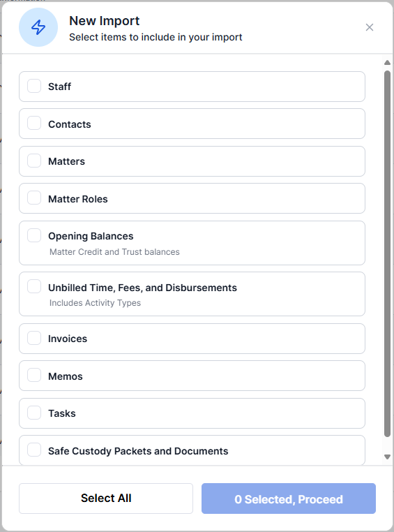Image resolution: width=394 pixels, height=532 pixels.
Task: Enable the Contacts checkbox
Action: [x=34, y=123]
